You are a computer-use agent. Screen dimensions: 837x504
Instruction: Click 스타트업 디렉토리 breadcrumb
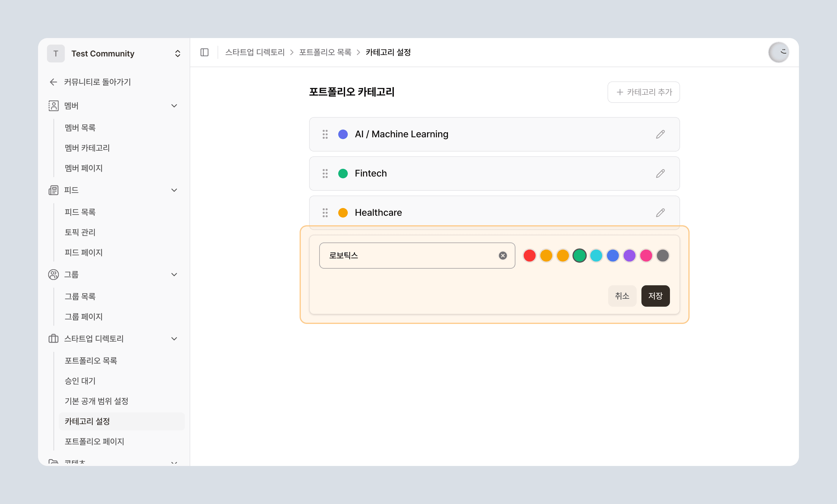pos(255,52)
